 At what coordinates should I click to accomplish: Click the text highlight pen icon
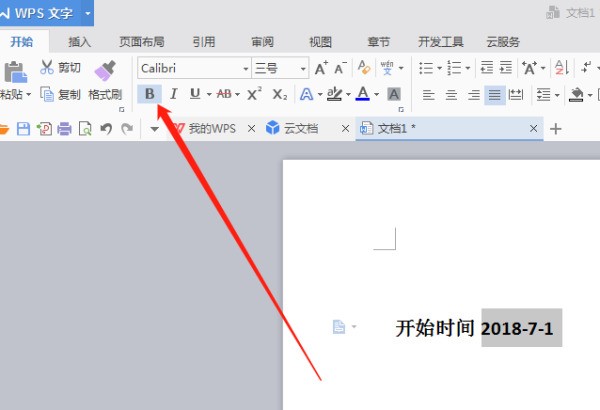pyautogui.click(x=335, y=93)
